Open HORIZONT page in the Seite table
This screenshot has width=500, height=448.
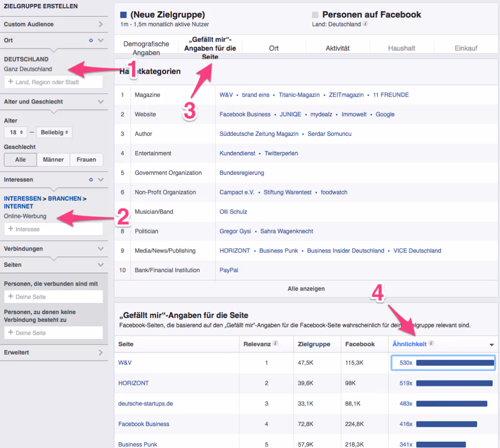pyautogui.click(x=133, y=383)
